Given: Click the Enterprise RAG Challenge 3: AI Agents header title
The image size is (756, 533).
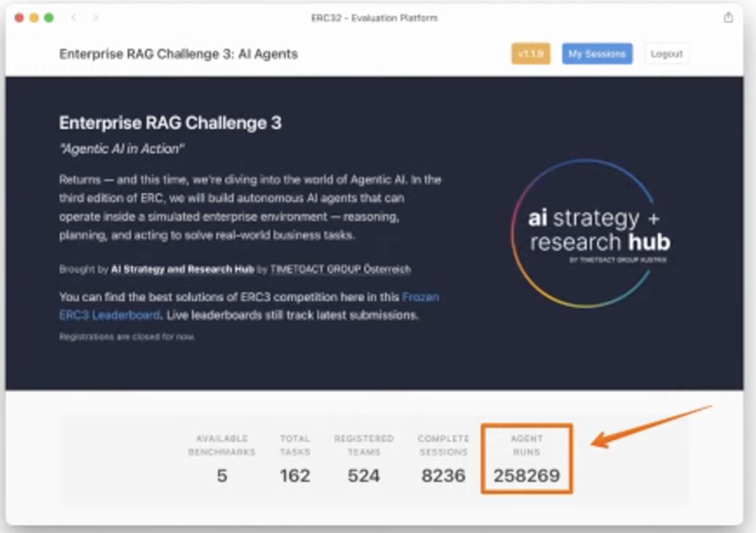Looking at the screenshot, I should tap(179, 54).
